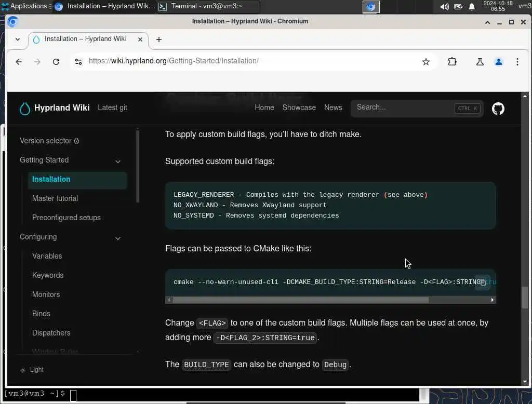Image resolution: width=532 pixels, height=404 pixels.
Task: Click the Latest git version label
Action: pos(112,108)
